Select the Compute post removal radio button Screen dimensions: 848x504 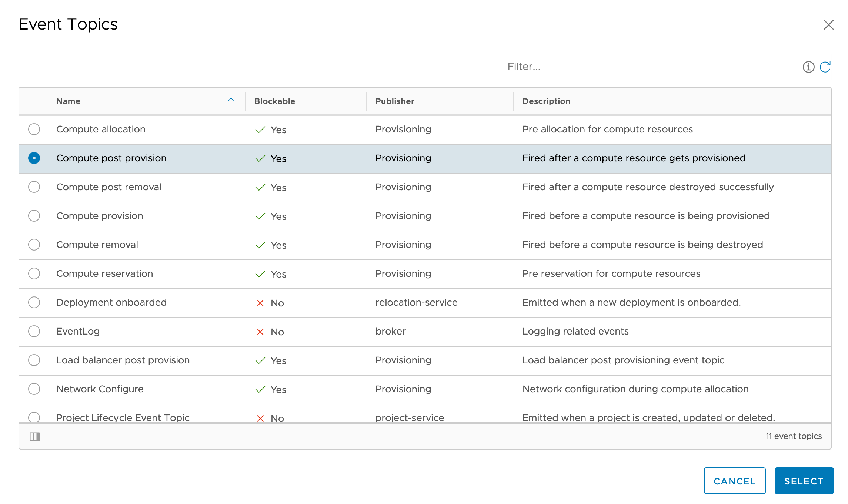pos(34,187)
